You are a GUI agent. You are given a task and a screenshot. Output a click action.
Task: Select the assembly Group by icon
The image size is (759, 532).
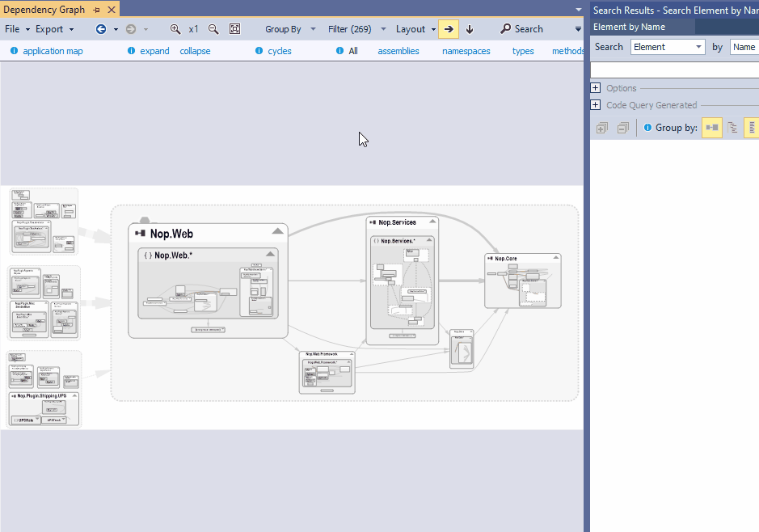click(711, 128)
